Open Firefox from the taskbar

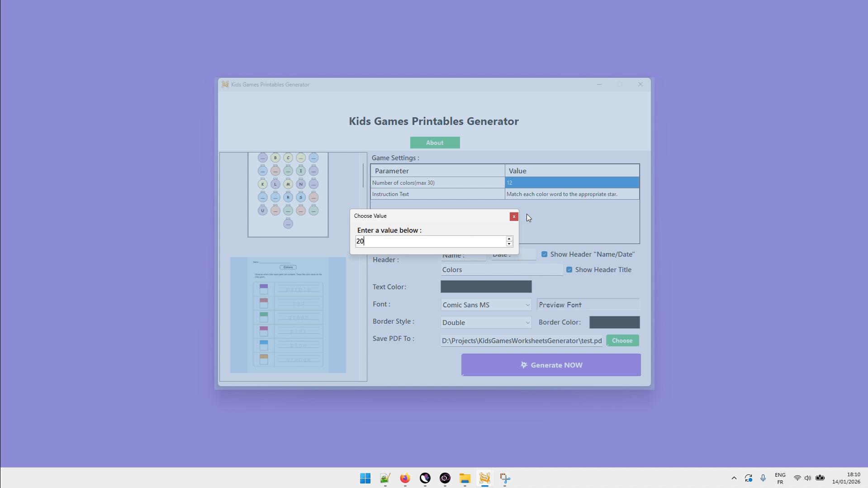pos(405,478)
